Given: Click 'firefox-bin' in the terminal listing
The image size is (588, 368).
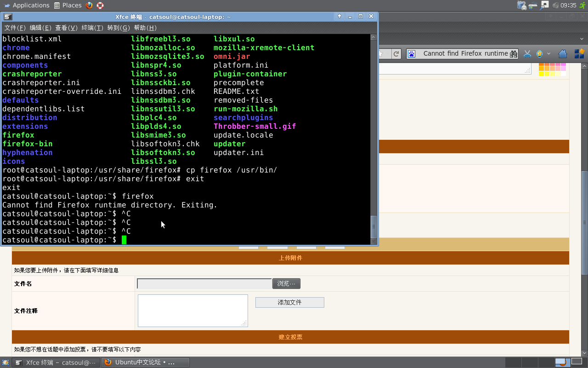Looking at the screenshot, I should tap(28, 144).
